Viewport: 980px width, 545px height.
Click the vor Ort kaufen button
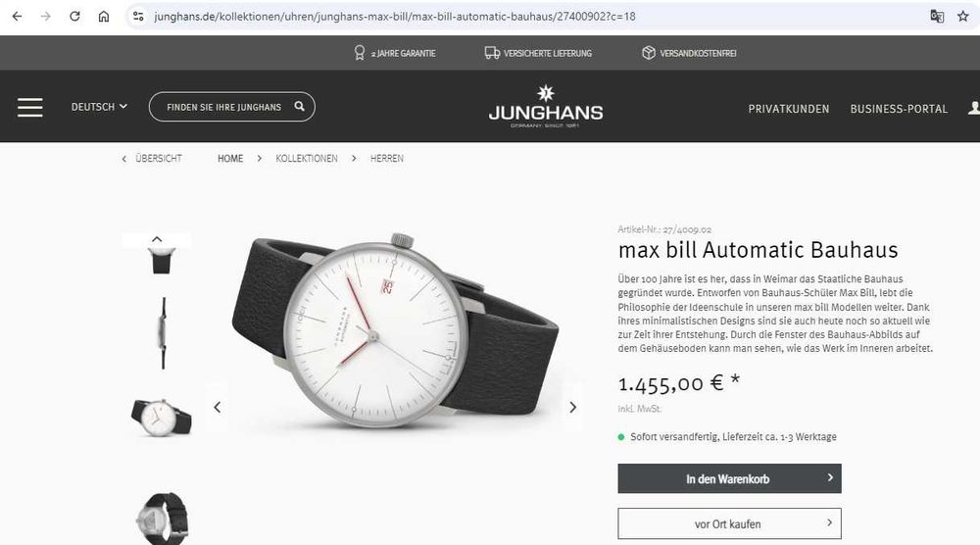point(729,523)
